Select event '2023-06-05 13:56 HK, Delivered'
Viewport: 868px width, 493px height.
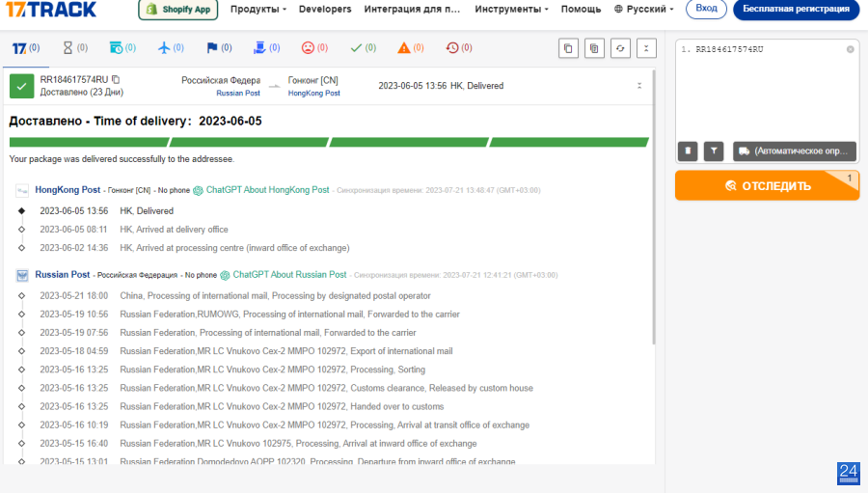(x=106, y=211)
